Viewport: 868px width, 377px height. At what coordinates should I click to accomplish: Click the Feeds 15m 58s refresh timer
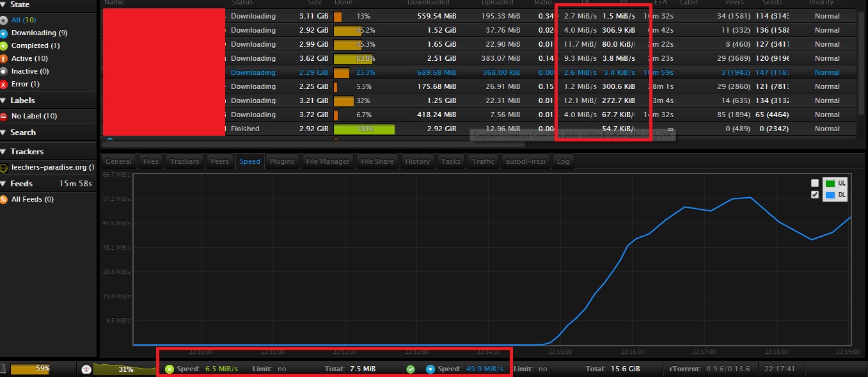[x=75, y=184]
